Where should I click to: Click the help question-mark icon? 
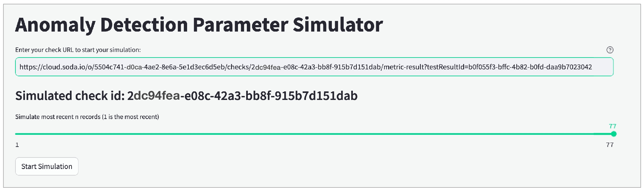(x=610, y=50)
